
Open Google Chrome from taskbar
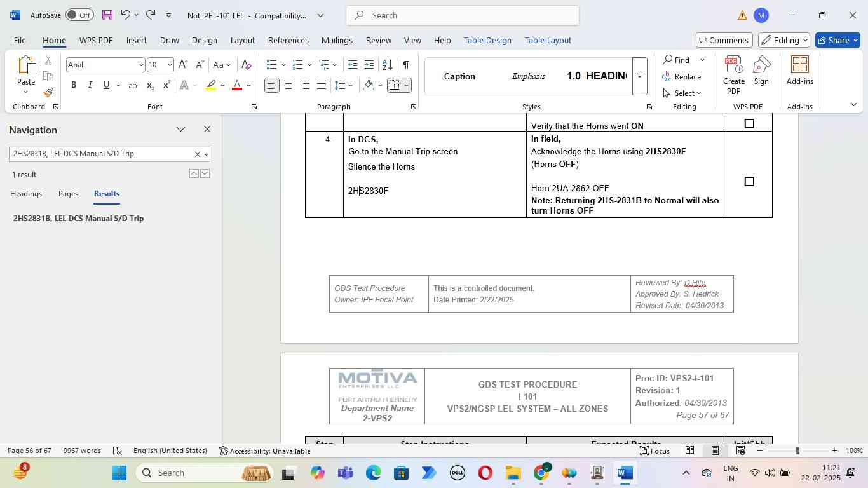[x=541, y=473]
